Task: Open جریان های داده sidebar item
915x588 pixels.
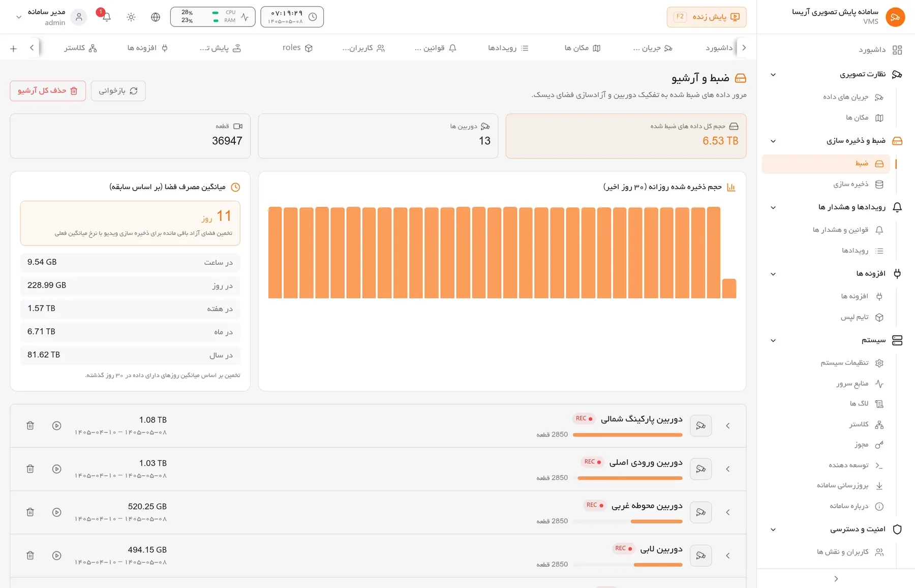Action: coord(853,97)
